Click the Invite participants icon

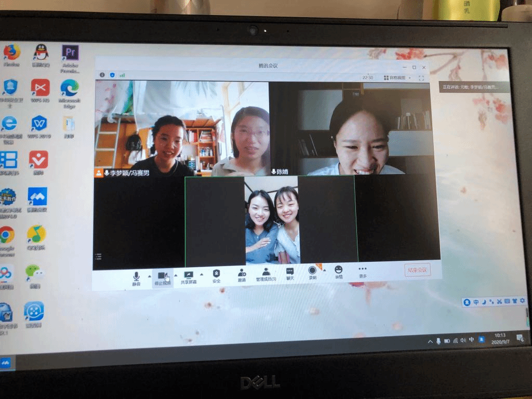click(x=242, y=274)
